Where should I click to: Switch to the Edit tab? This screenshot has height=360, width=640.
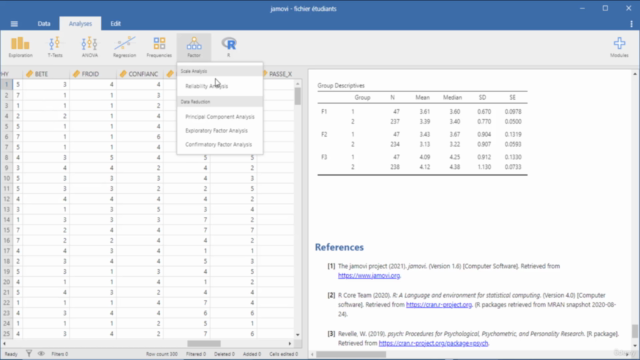click(x=116, y=24)
